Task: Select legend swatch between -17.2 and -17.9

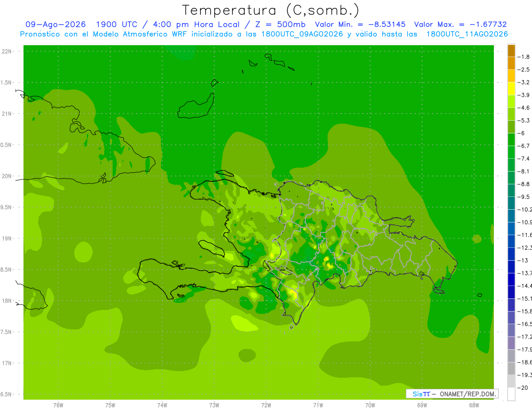Action: tap(511, 343)
